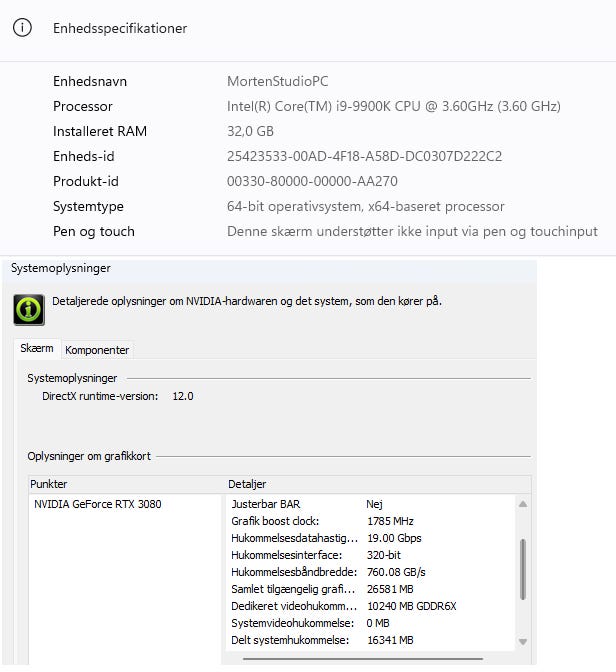Click the Installeret RAM label

coord(100,131)
